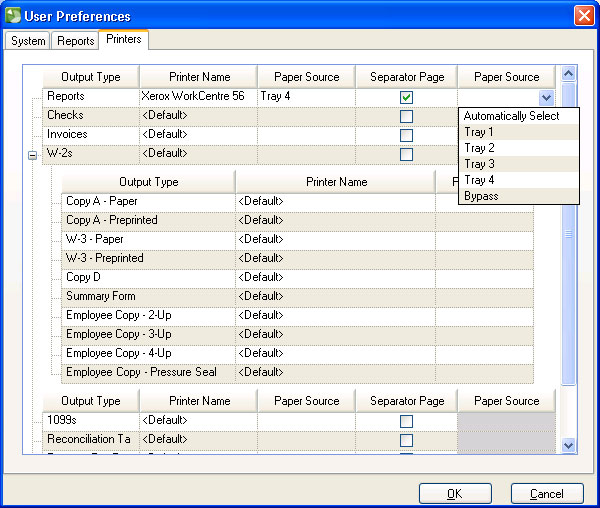This screenshot has width=600, height=508.
Task: Toggle separator page for W-2s
Action: [x=406, y=154]
